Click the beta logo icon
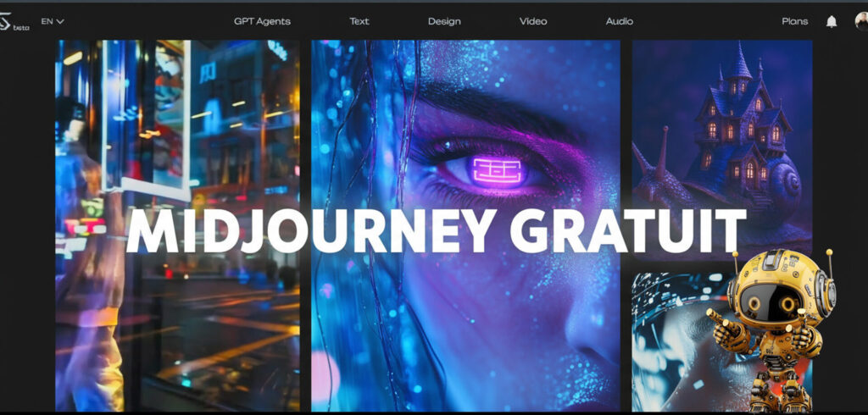 (x=14, y=23)
